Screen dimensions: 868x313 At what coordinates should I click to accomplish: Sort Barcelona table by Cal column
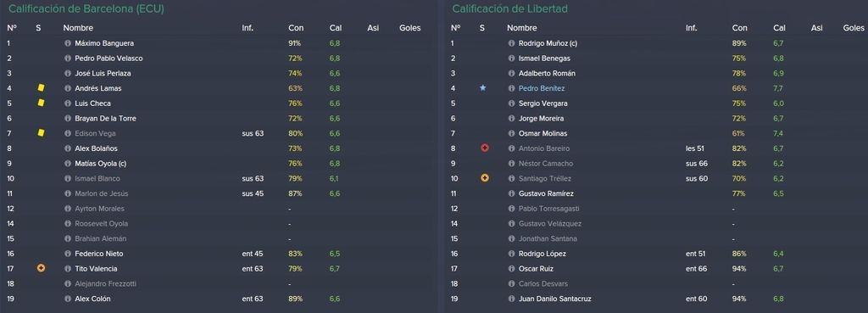[336, 28]
